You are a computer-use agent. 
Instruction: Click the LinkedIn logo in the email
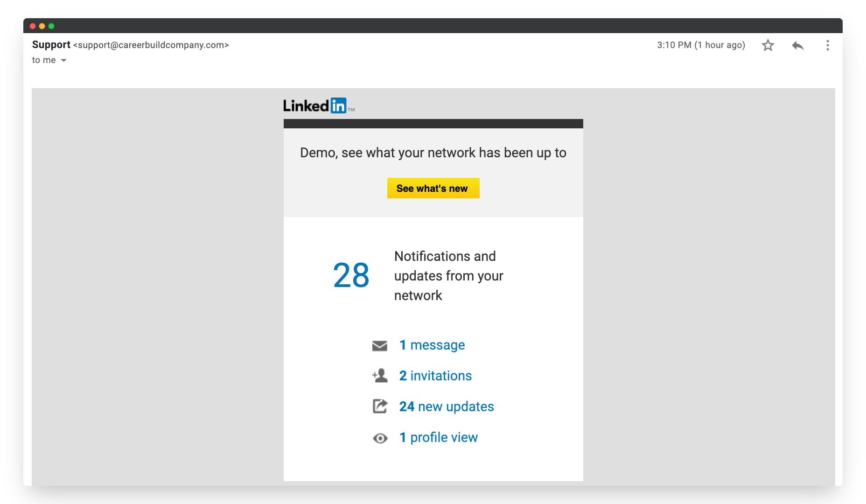[318, 105]
